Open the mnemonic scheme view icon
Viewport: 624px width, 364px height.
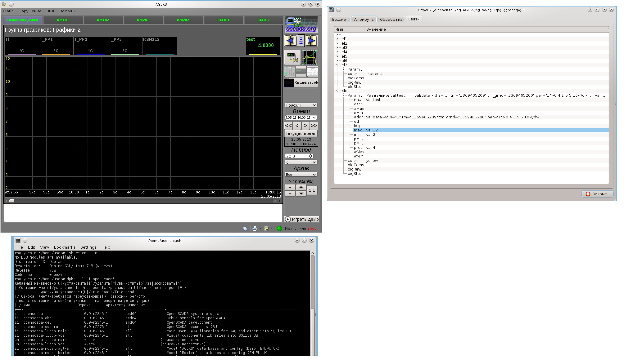point(292,57)
